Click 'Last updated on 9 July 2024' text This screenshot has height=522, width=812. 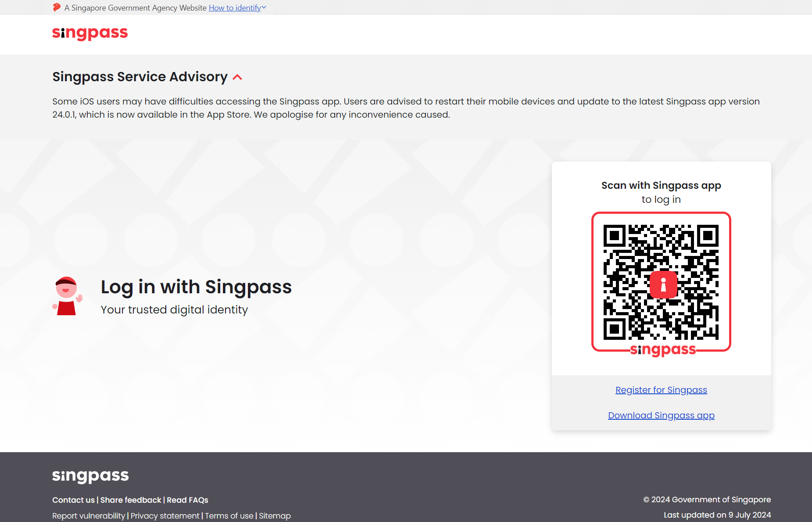point(717,515)
